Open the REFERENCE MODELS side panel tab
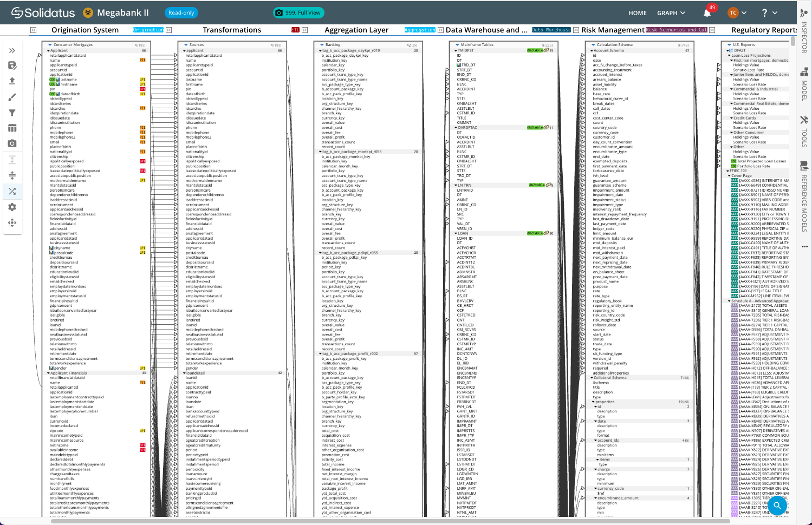This screenshot has height=525, width=812. 804,198
